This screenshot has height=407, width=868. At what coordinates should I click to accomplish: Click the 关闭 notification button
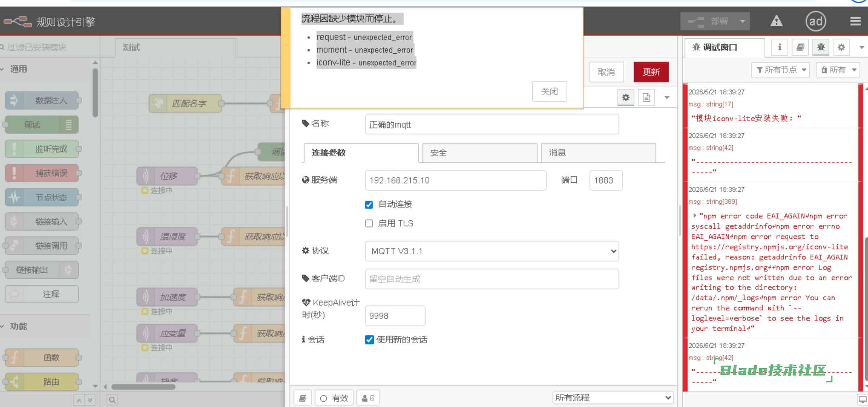point(549,91)
